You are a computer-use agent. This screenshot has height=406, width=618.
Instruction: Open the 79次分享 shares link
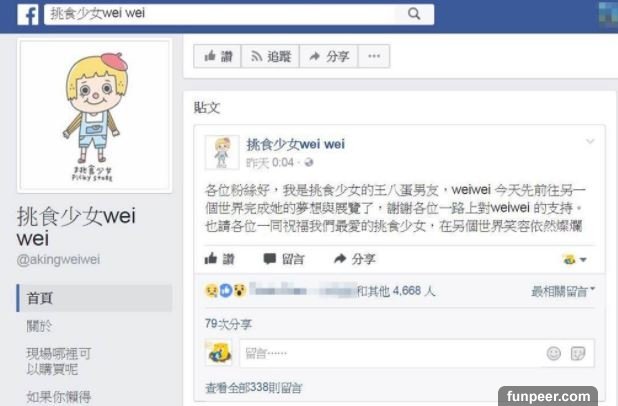point(228,324)
